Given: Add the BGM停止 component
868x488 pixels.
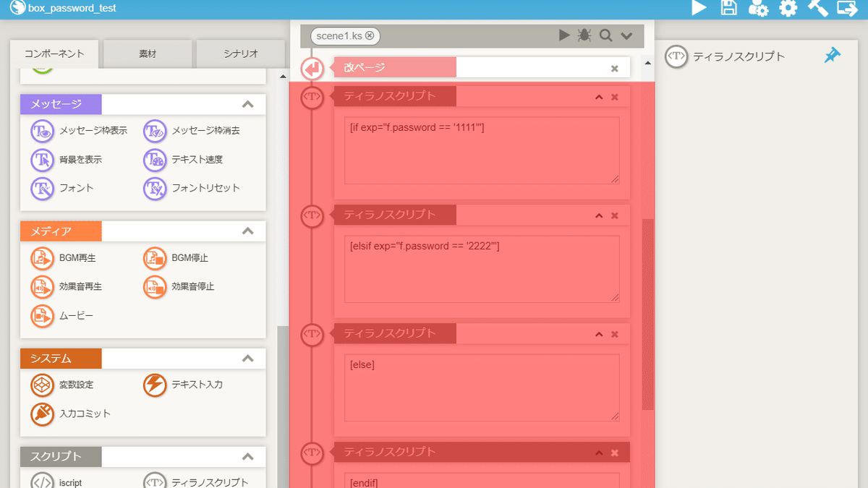Looking at the screenshot, I should (176, 257).
